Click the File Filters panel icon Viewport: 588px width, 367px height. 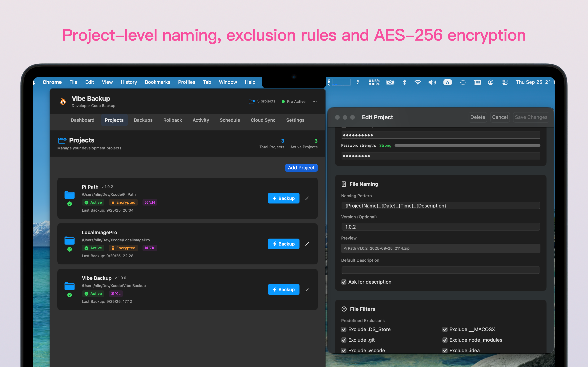344,309
